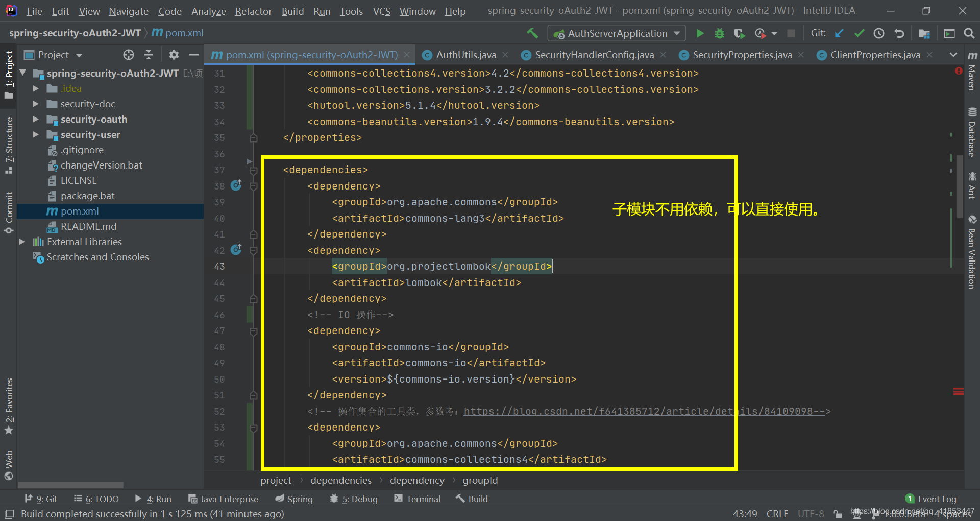Toggle the 7: Structure side panel
980x521 pixels.
(x=9, y=146)
